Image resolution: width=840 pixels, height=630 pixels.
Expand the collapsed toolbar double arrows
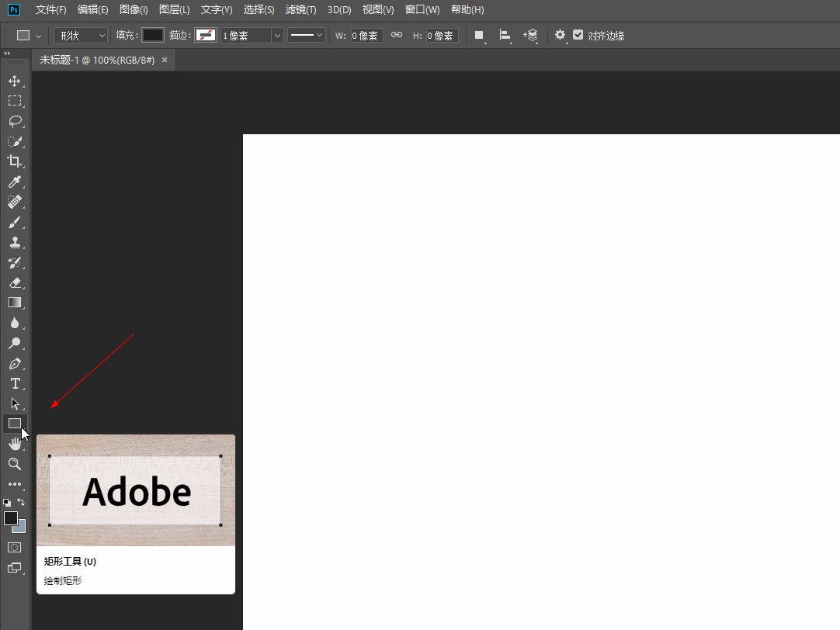click(7, 54)
